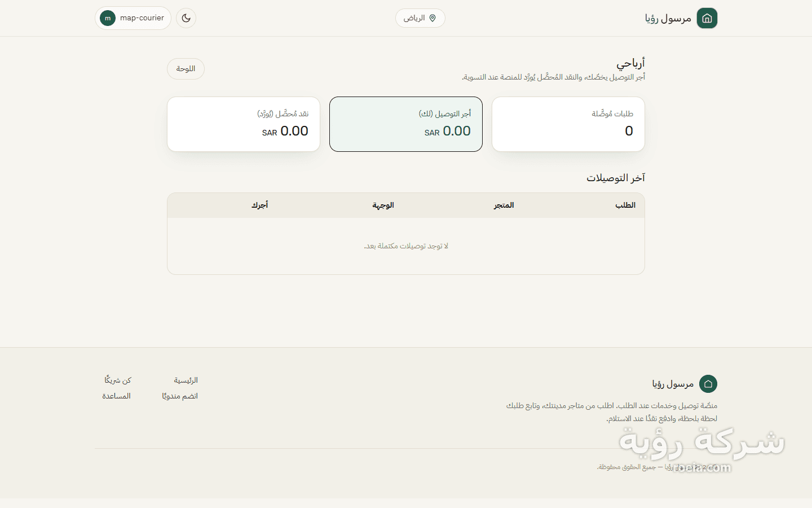812x508 pixels.
Task: Go back via the اللوحة button
Action: pos(186,69)
